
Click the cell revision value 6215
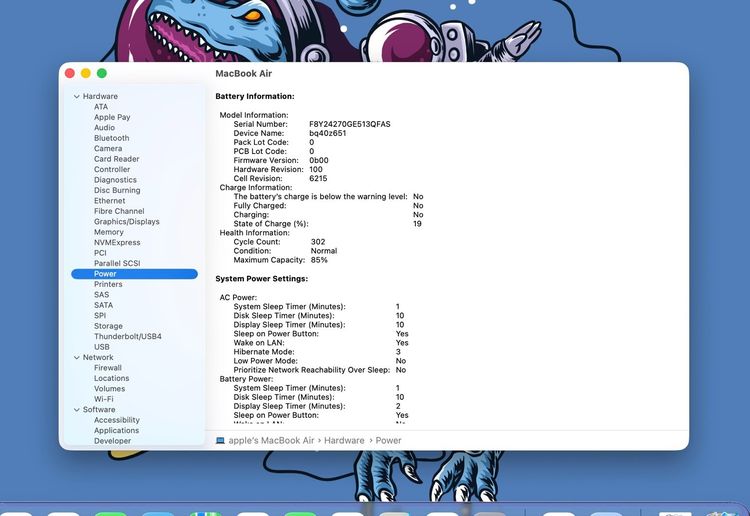(x=318, y=178)
